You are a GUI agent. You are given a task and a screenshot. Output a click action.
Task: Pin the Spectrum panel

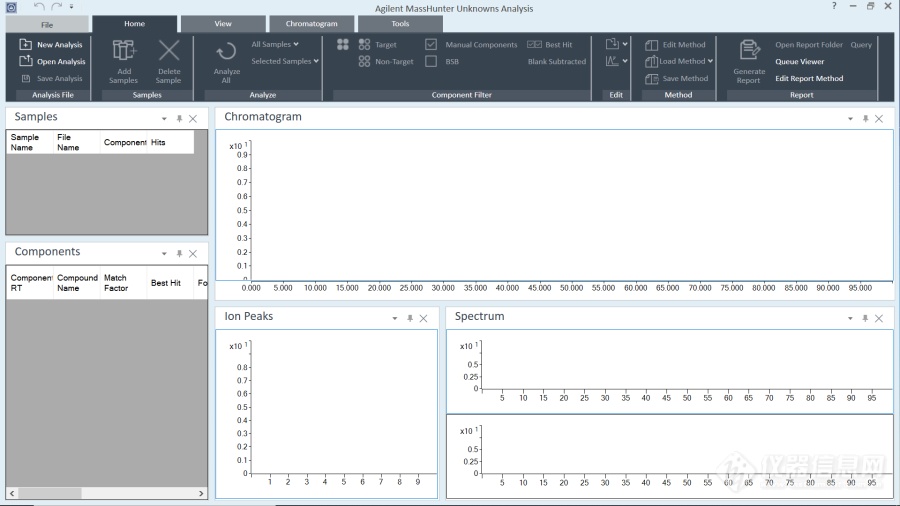point(865,318)
